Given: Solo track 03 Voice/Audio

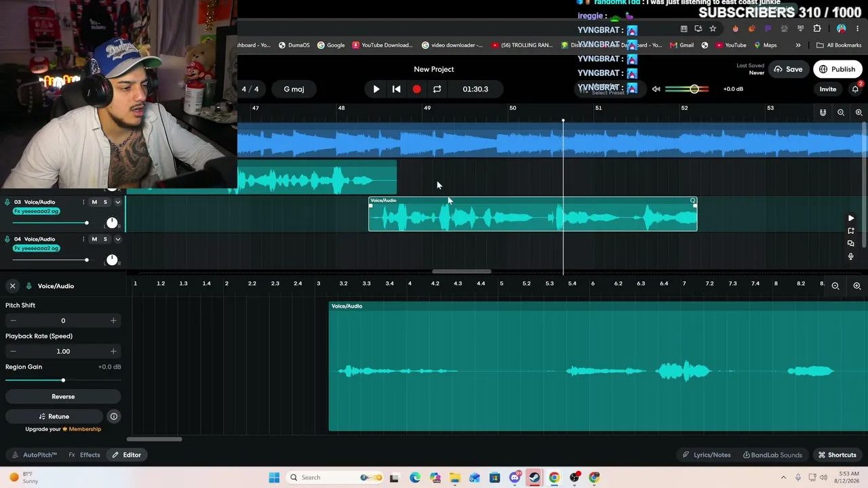Looking at the screenshot, I should [x=105, y=202].
